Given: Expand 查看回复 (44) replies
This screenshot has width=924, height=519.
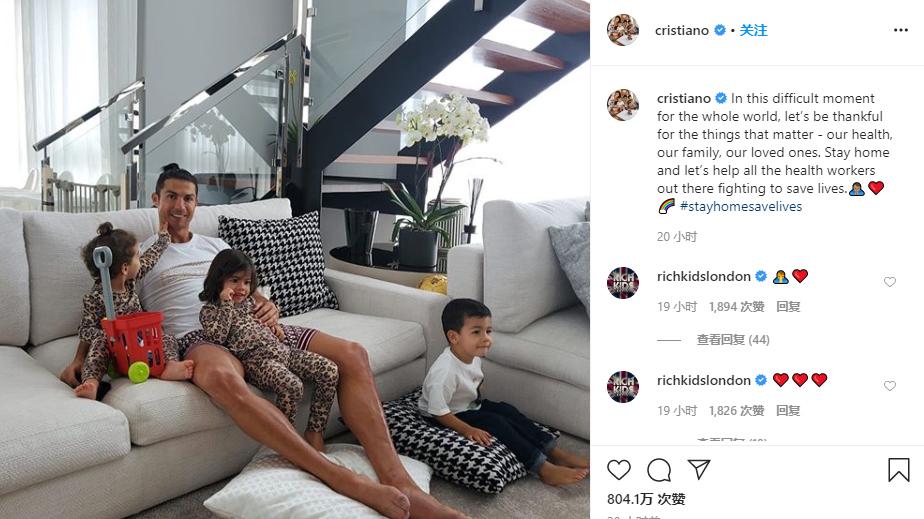Looking at the screenshot, I should point(733,339).
